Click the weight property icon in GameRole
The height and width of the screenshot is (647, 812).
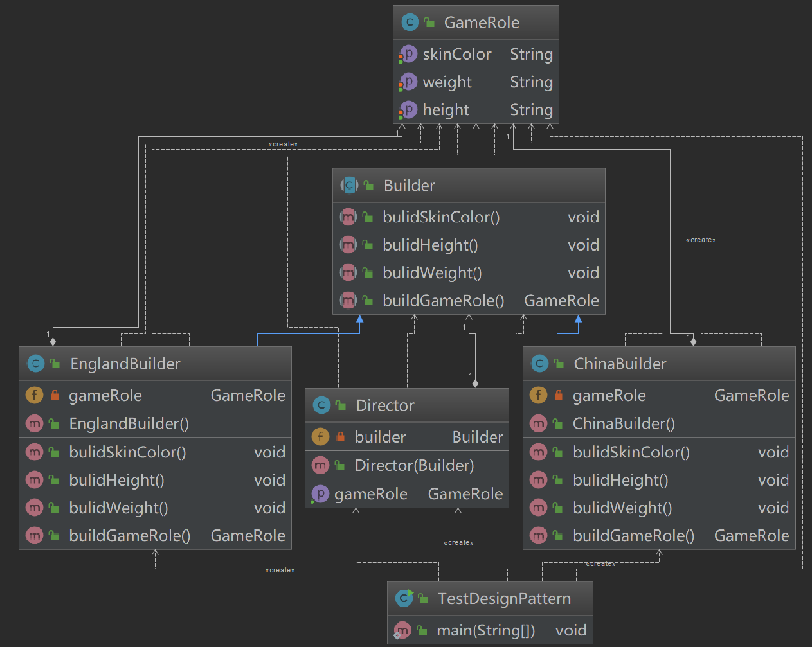[x=408, y=82]
